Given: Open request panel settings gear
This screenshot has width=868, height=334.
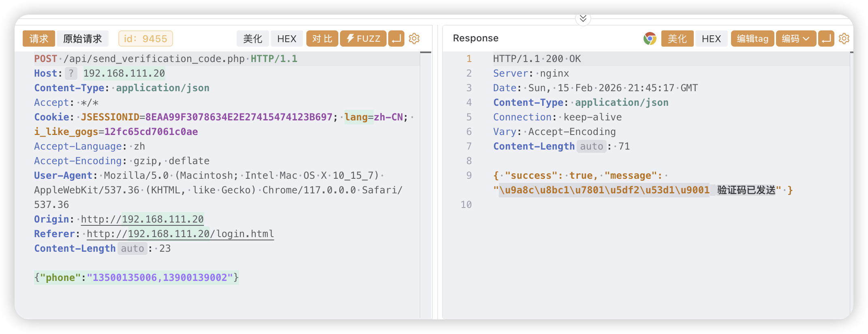Looking at the screenshot, I should pos(414,39).
